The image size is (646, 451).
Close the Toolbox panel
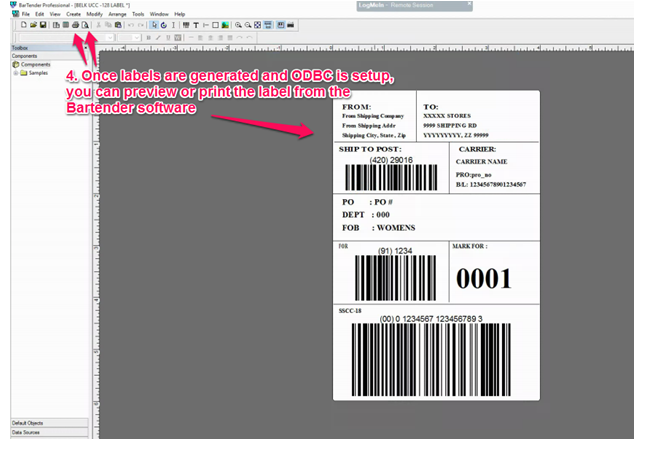pos(85,48)
